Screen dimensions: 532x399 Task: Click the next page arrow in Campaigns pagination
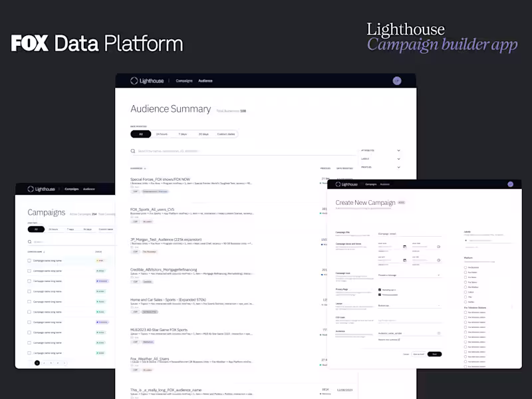click(x=65, y=363)
